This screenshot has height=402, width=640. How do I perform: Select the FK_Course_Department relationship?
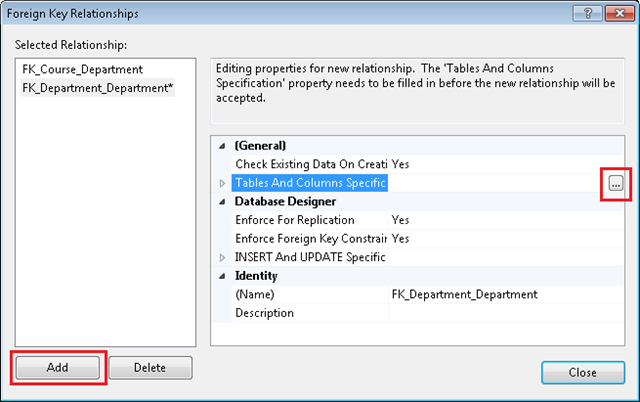tap(82, 70)
